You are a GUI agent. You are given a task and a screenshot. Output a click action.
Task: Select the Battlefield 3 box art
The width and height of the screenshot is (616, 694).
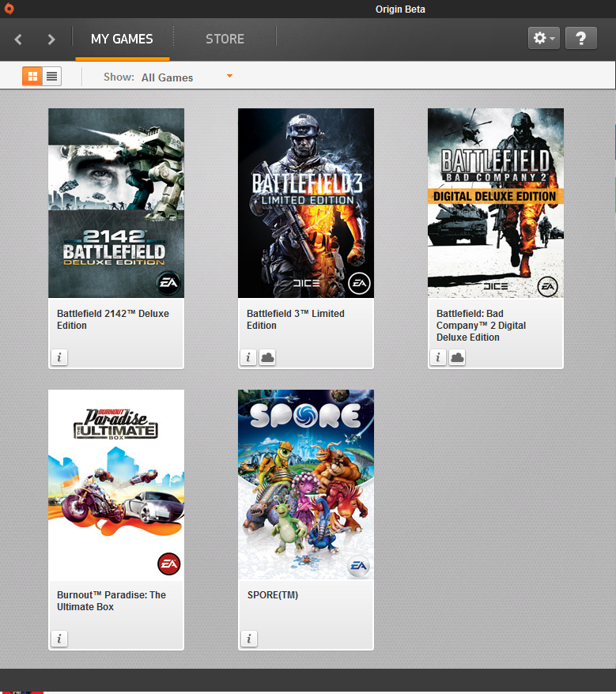[x=306, y=203]
